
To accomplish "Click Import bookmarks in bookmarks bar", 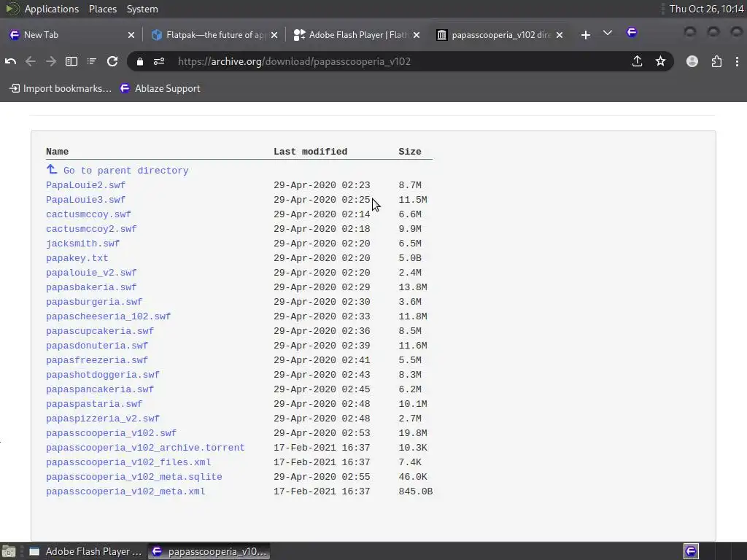I will click(x=61, y=88).
